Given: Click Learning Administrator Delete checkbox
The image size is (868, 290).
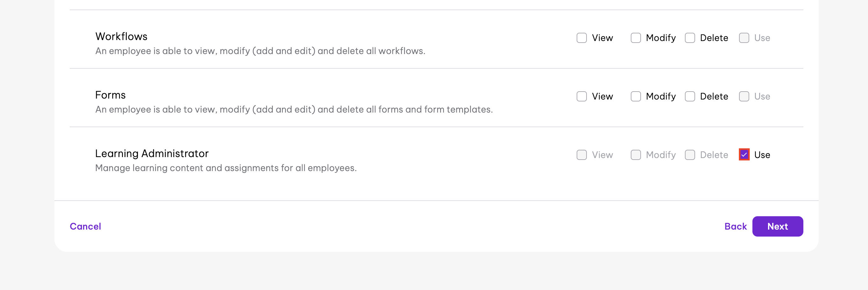Looking at the screenshot, I should coord(690,155).
